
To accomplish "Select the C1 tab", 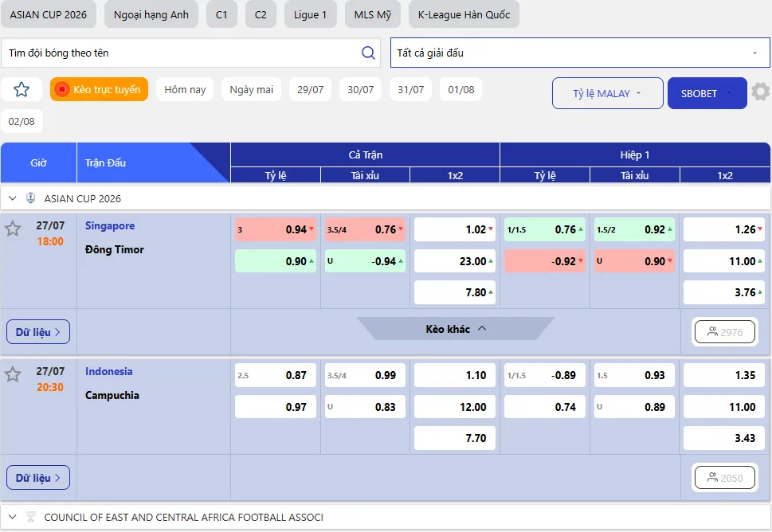I will point(221,14).
